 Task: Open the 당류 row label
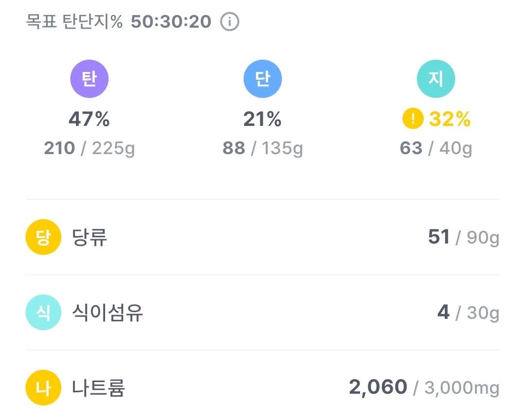pyautogui.click(x=90, y=237)
